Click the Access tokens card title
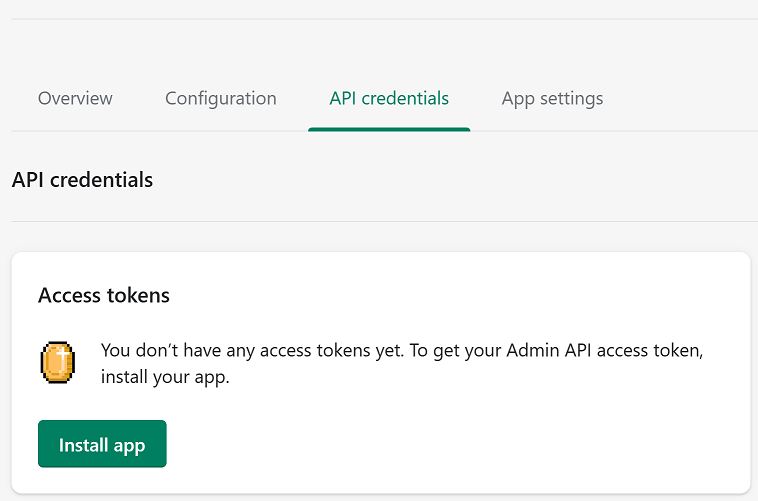 coord(104,295)
